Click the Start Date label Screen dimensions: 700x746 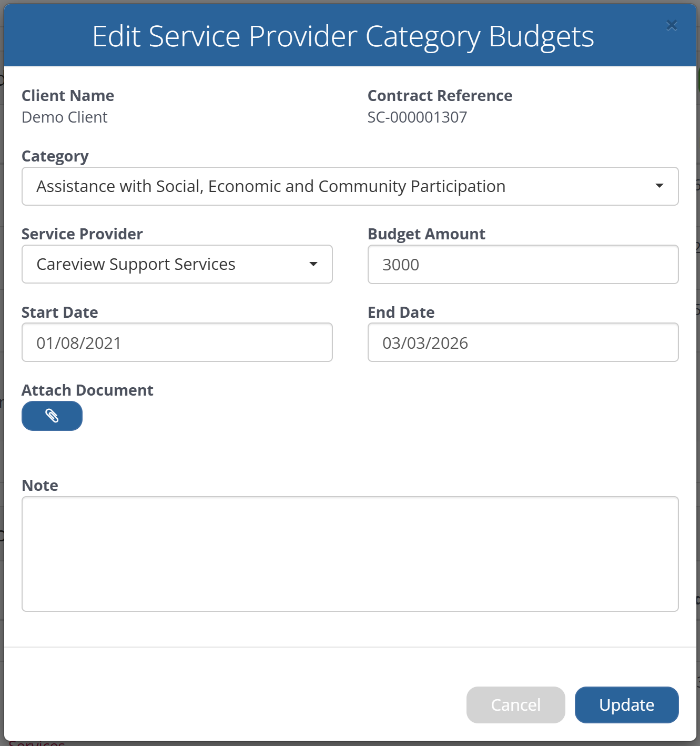click(59, 312)
